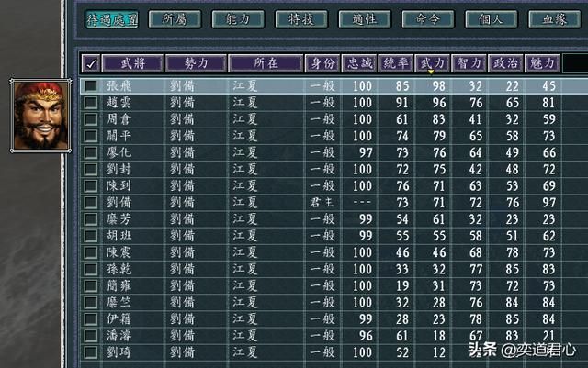588x368 pixels.
Task: Open the 個人 tab
Action: pyautogui.click(x=492, y=19)
